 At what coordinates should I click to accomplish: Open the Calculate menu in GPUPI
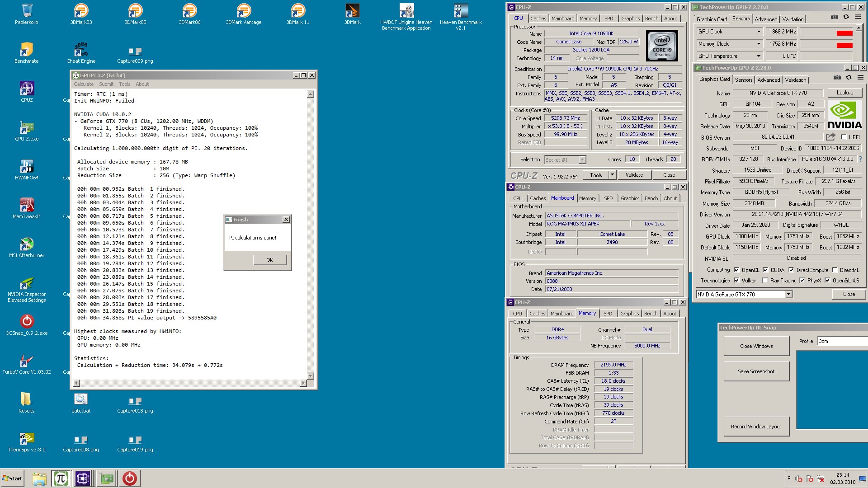click(x=84, y=84)
